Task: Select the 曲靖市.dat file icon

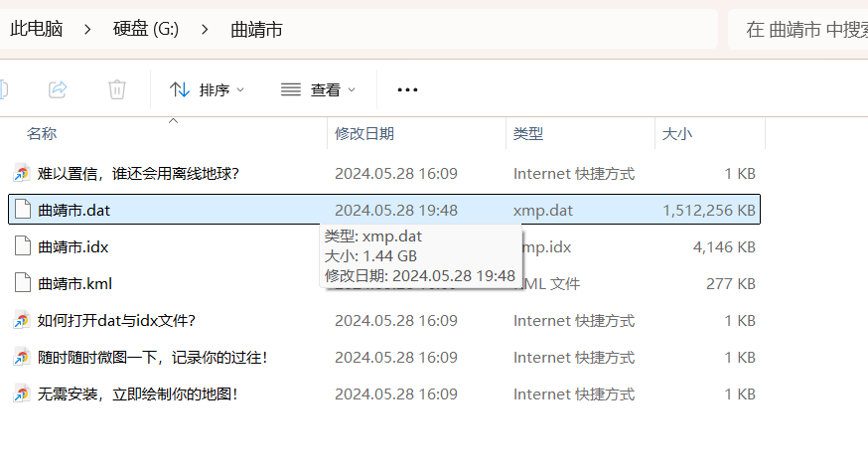Action: [22, 211]
